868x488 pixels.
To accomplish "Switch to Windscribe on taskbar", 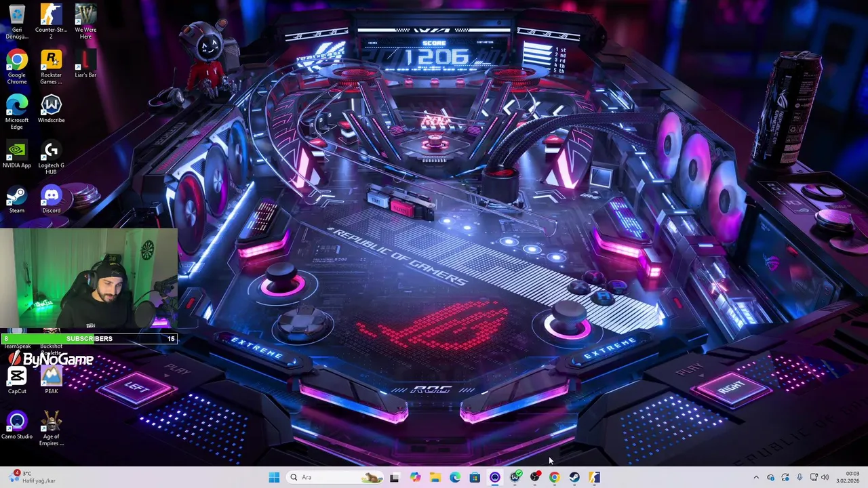I will [x=515, y=477].
